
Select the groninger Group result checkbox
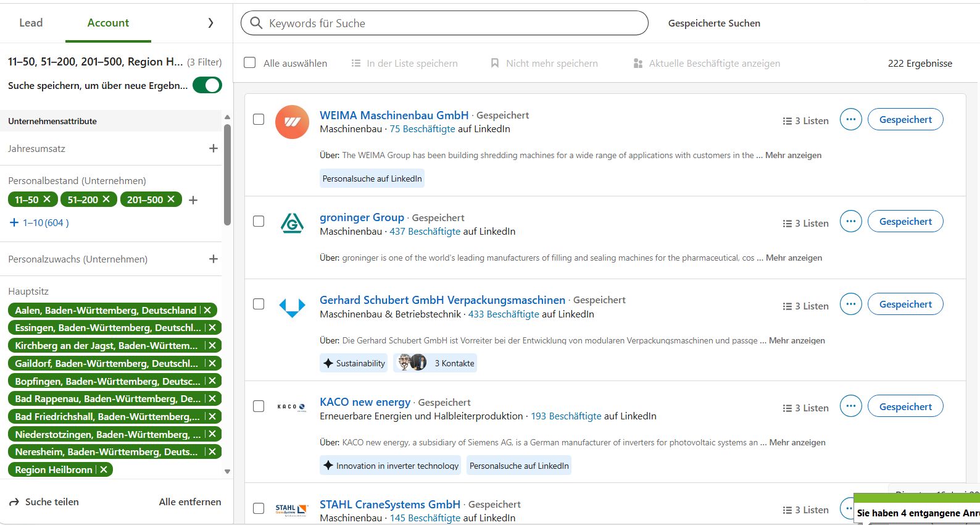coord(259,221)
